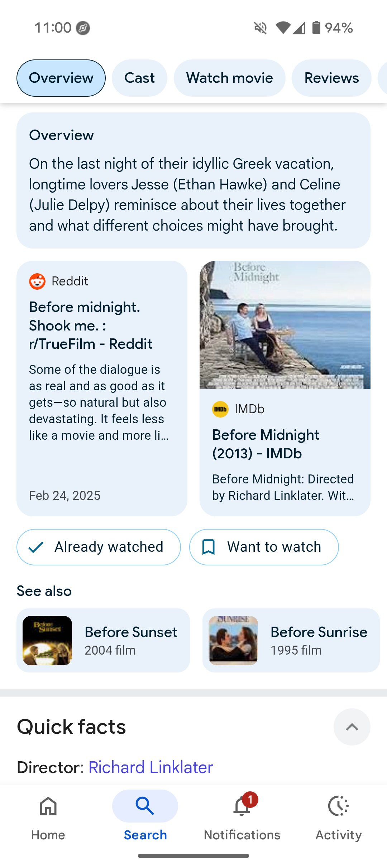
Task: Open Before Sunset 2004 film card
Action: (103, 640)
